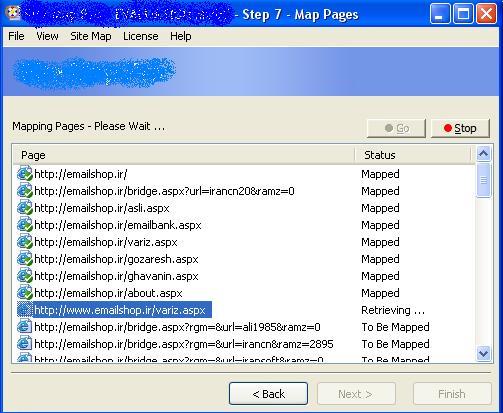Select the bridge.aspx?rgm=&url=irancn&ramz=2895 entry
503x413 pixels.
[184, 344]
